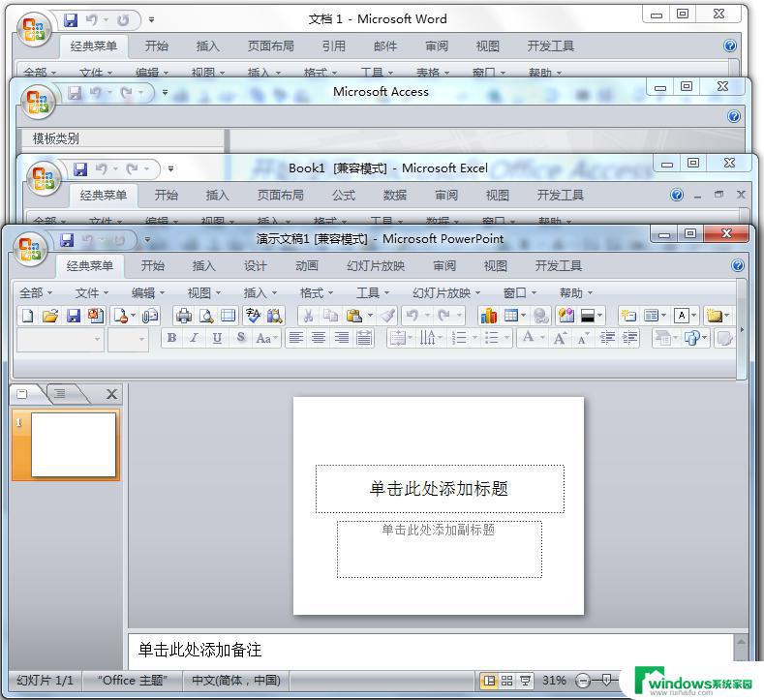Screen dimensions: 764x700
Task: Open the 动画 ribbon tab in PowerPoint
Action: pos(307,266)
